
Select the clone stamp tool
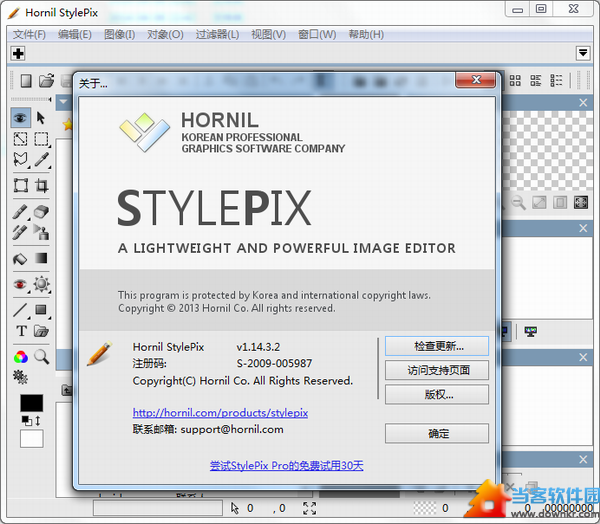point(41,232)
